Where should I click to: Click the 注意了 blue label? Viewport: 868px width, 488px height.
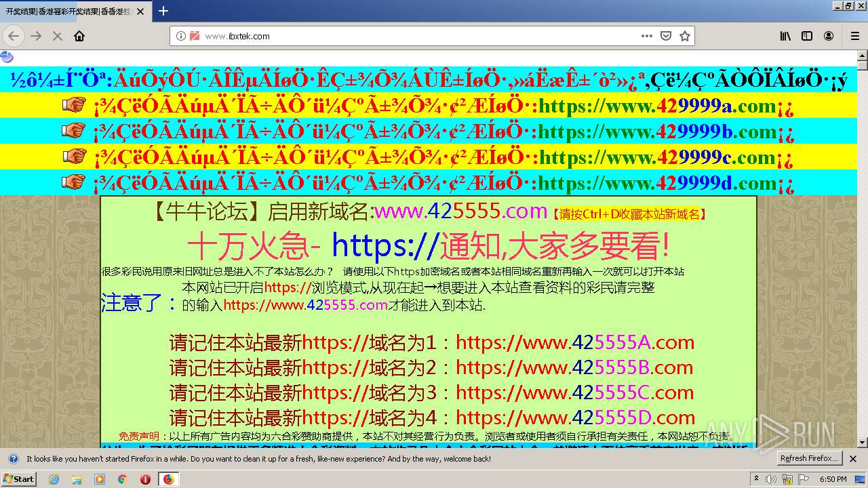140,302
